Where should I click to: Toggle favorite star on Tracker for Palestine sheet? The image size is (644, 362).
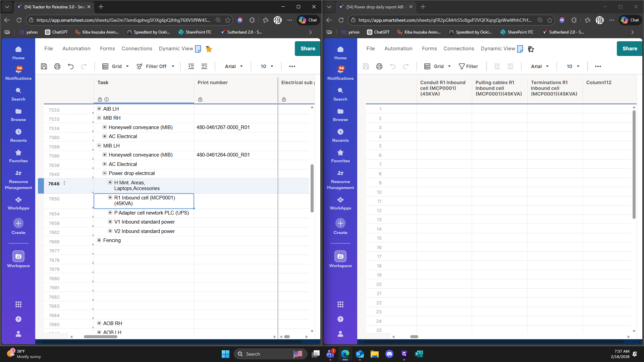click(x=209, y=49)
